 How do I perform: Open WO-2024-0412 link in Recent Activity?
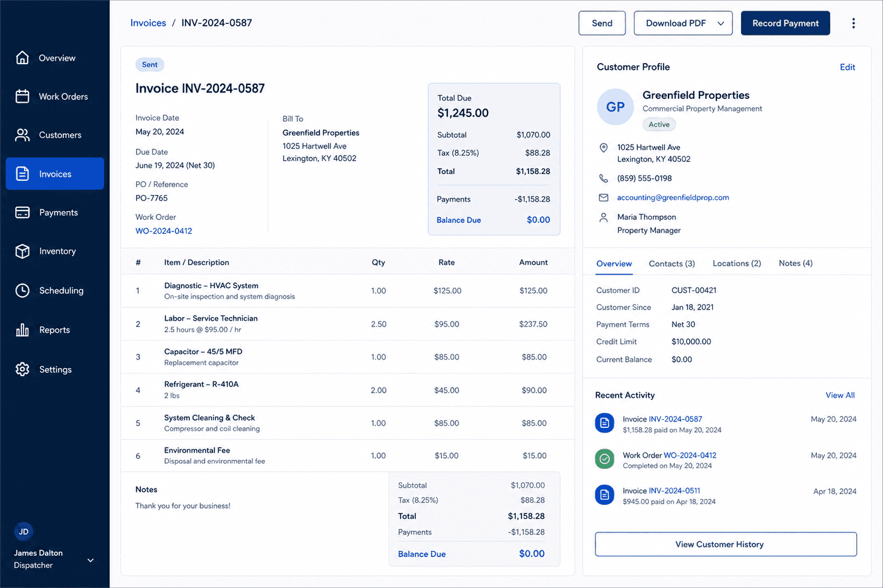pyautogui.click(x=690, y=455)
